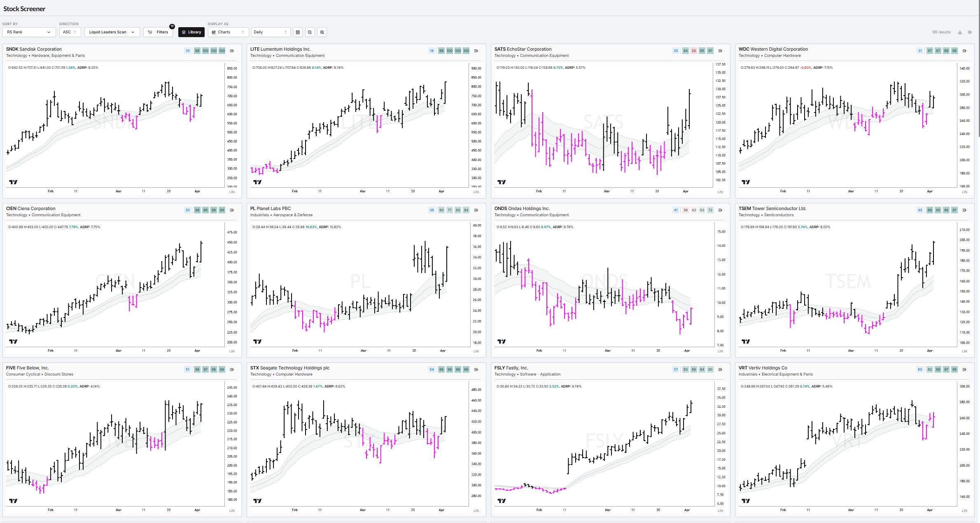The height and width of the screenshot is (523, 980).
Task: Open the TSEM card menu icon
Action: (964, 210)
